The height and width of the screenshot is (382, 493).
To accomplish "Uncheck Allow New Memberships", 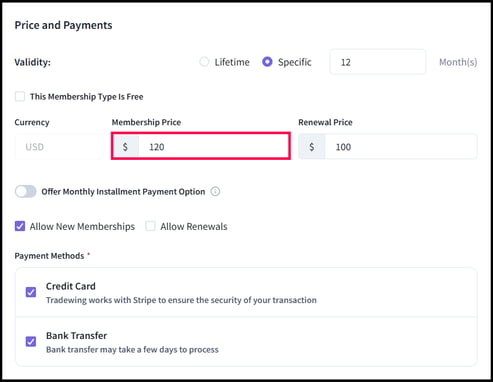I will (20, 226).
